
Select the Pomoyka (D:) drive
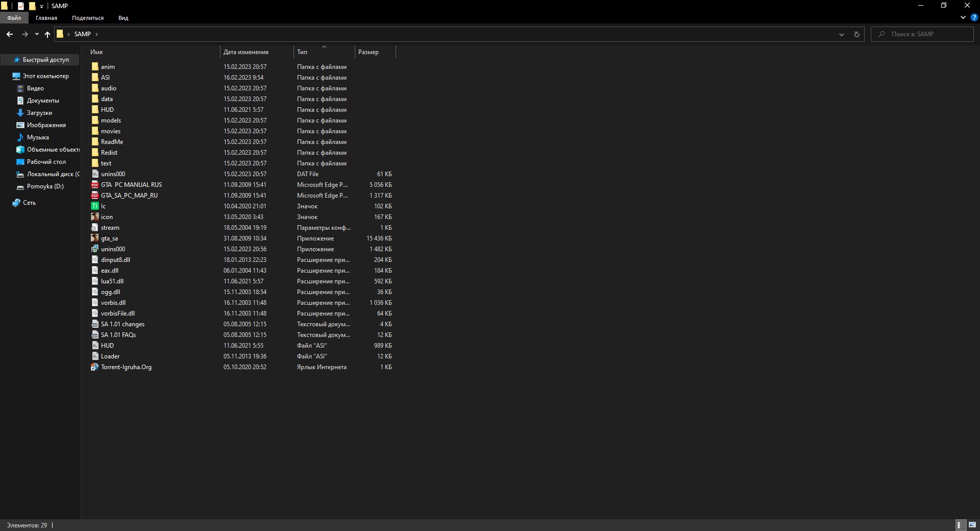pos(45,186)
